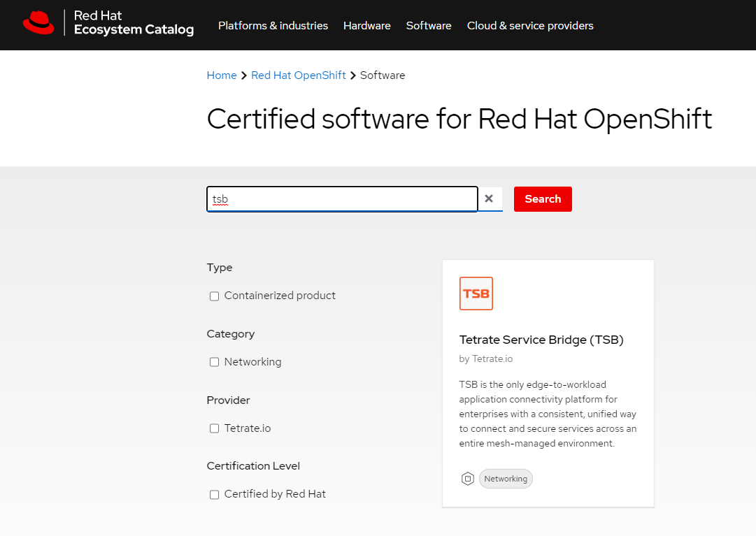Select Hardware in the top navigation
This screenshot has width=756, height=536.
366,25
